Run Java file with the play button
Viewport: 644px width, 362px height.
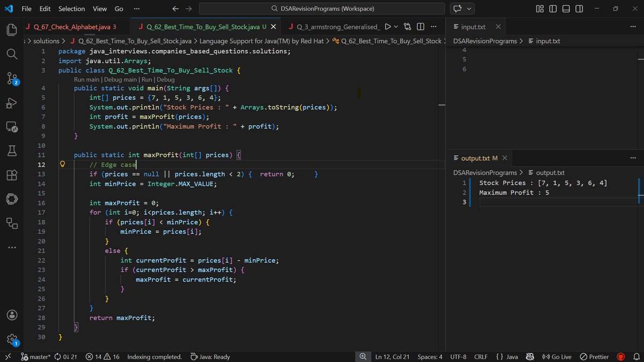[x=387, y=27]
